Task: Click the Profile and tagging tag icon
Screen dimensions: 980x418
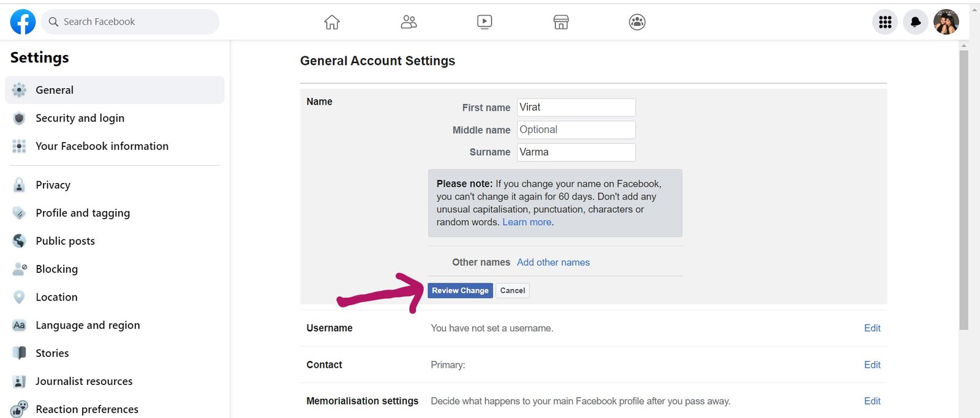Action: coord(19,213)
